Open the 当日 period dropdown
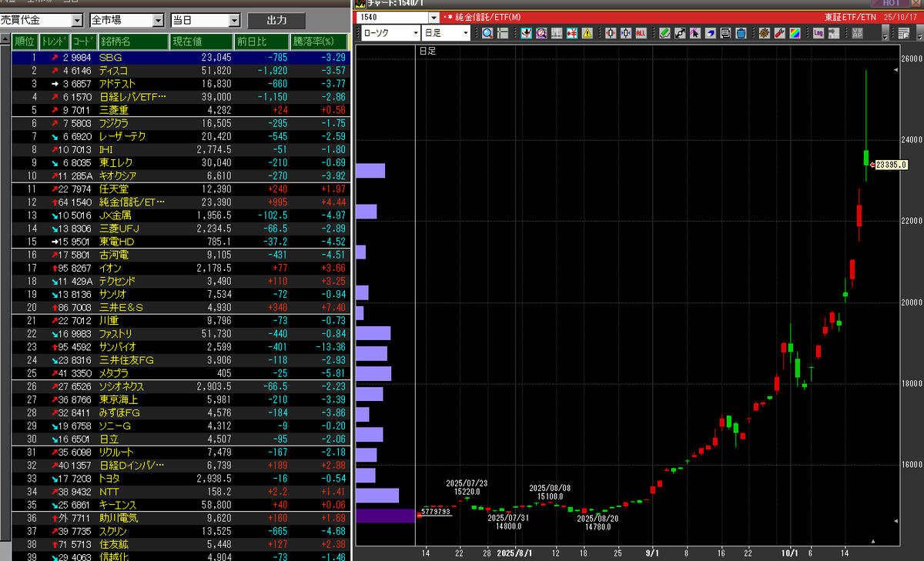 [x=205, y=20]
